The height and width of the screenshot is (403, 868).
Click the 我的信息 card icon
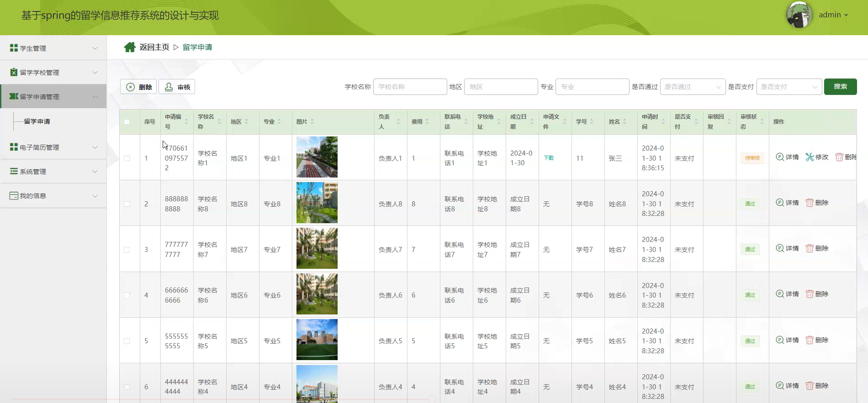(14, 195)
